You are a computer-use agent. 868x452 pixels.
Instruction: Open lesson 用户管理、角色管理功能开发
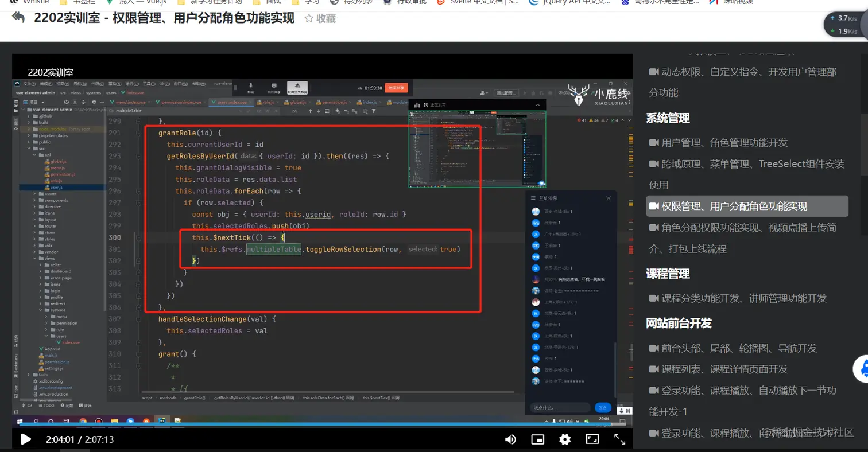pyautogui.click(x=718, y=142)
